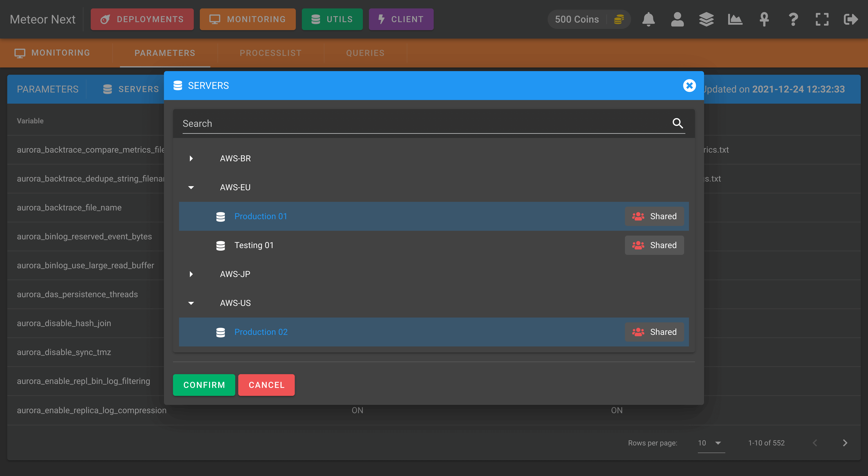
Task: Click aurora_enable_replica_log_compression row
Action: [x=434, y=410]
